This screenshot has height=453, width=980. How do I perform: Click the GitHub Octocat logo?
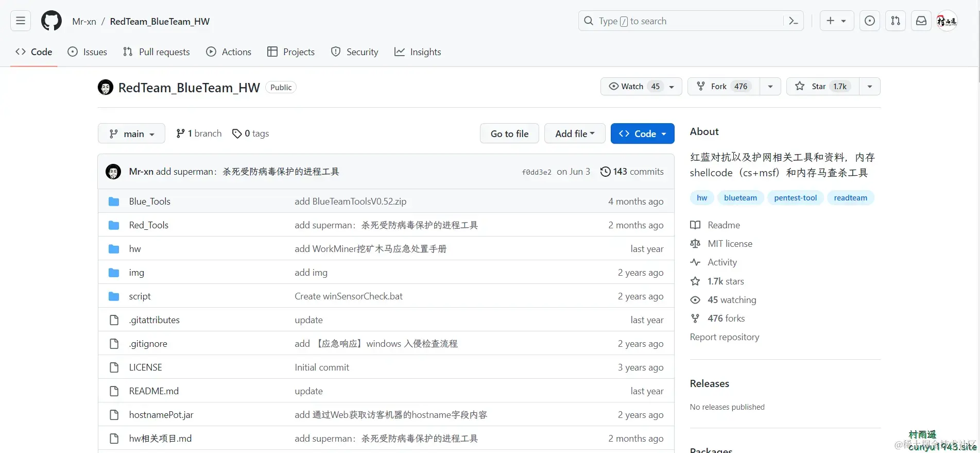tap(51, 21)
